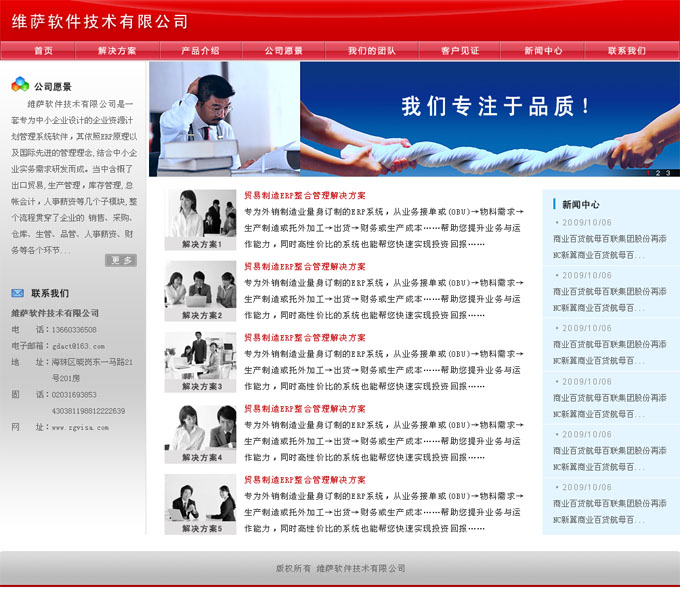The width and height of the screenshot is (680, 589).
Task: Click the 更多 button under company vision
Action: coord(121,260)
